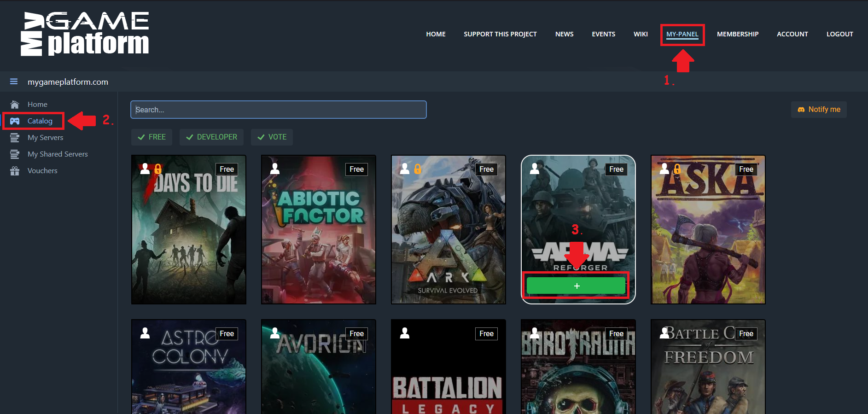Toggle the DEVELOPER filter
868x414 pixels.
[x=211, y=137]
